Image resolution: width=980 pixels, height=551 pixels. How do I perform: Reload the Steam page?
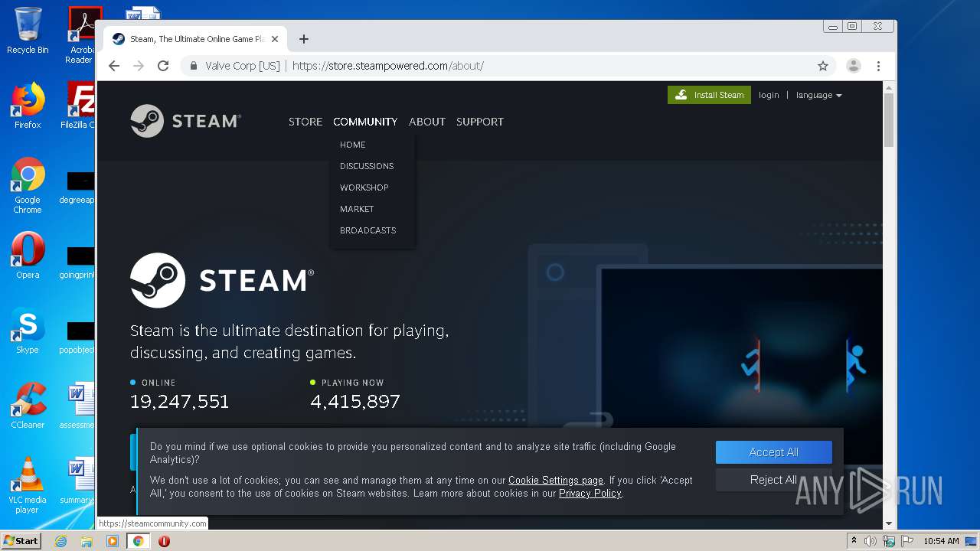163,66
